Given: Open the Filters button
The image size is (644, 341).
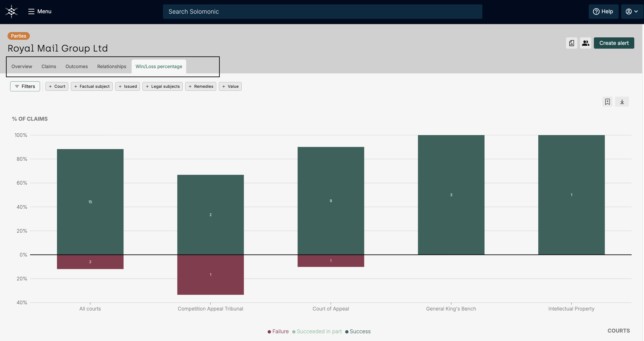Looking at the screenshot, I should (25, 86).
